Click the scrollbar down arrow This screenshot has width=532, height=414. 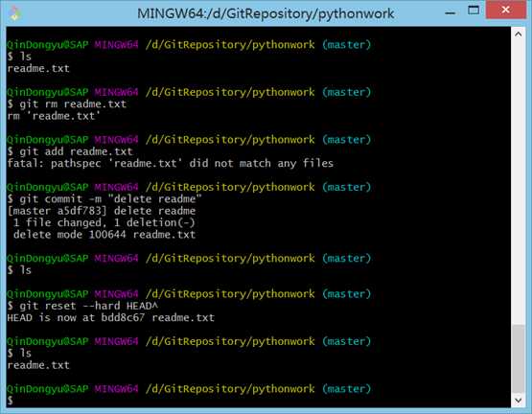[x=518, y=401]
